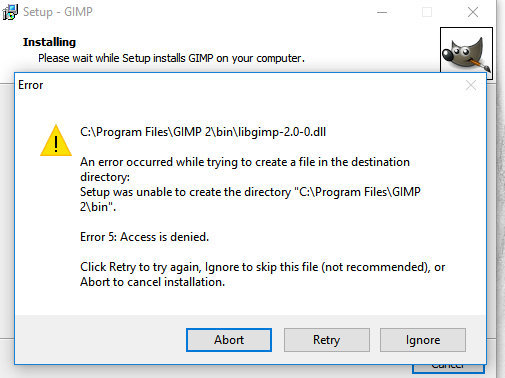
Task: Abort the GIMP installation
Action: coord(229,340)
